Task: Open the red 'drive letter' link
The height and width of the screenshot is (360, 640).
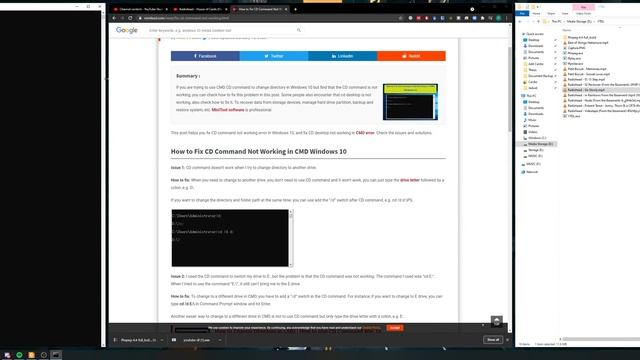Action: (410, 180)
